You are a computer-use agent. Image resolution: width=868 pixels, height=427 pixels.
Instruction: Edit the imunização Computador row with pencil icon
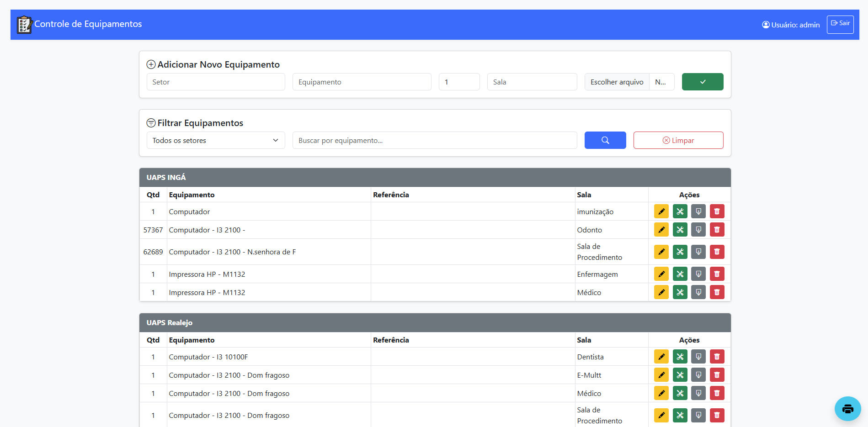pyautogui.click(x=661, y=211)
